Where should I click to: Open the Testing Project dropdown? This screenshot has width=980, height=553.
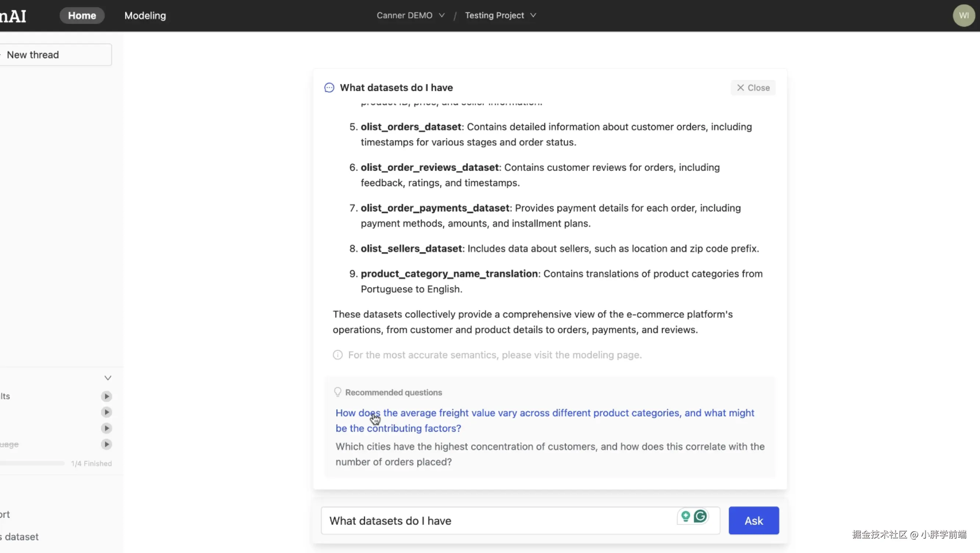tap(500, 15)
